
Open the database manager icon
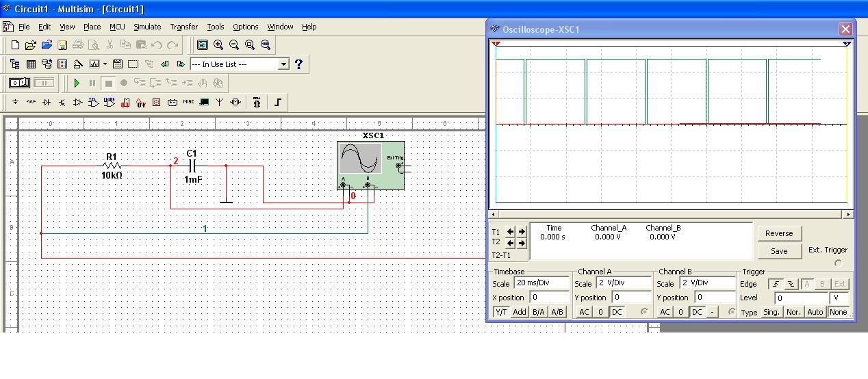tap(47, 64)
